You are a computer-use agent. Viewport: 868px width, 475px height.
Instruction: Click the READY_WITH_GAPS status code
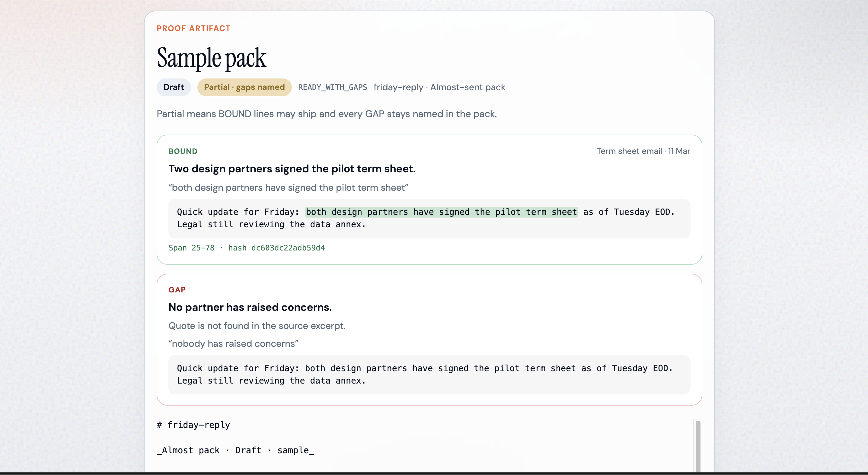point(332,87)
